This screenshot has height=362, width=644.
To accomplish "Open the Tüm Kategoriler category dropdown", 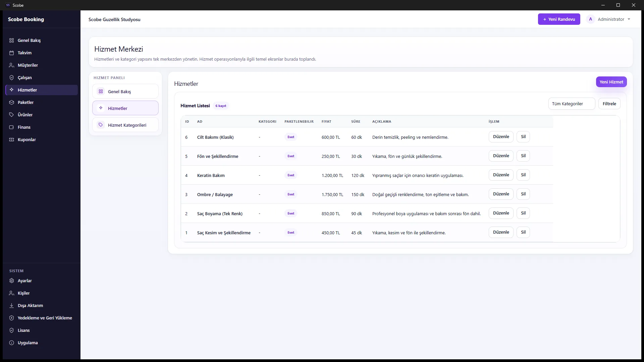I will 572,104.
